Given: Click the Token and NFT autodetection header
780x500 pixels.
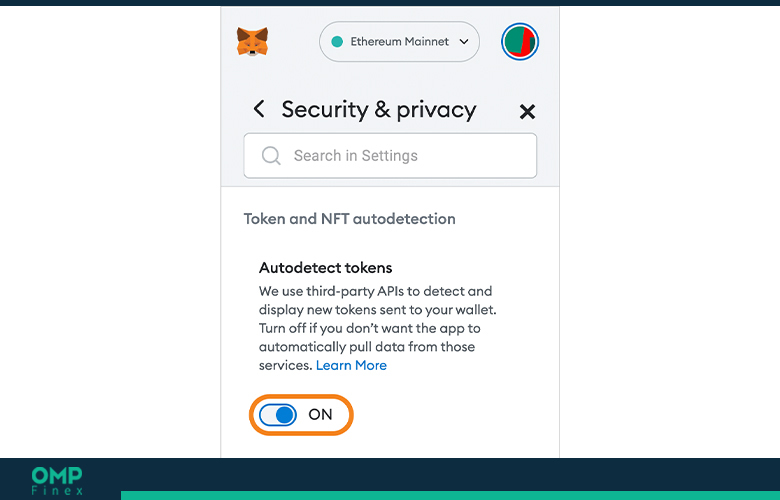Looking at the screenshot, I should click(x=349, y=219).
